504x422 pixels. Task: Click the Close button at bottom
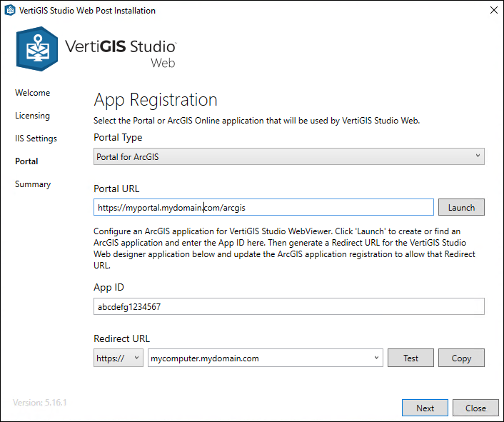475,408
